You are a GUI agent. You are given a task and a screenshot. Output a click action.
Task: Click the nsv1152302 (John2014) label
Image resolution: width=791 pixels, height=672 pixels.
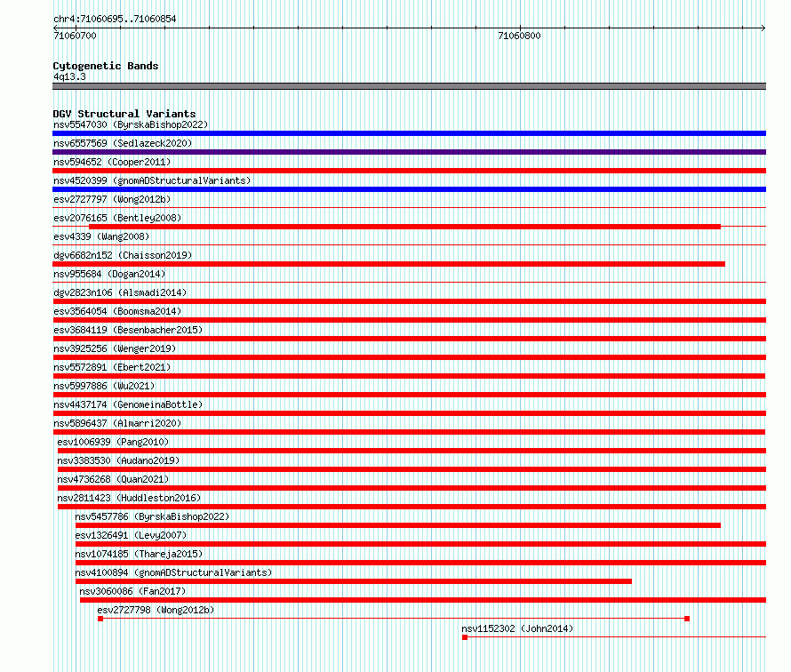(x=517, y=628)
